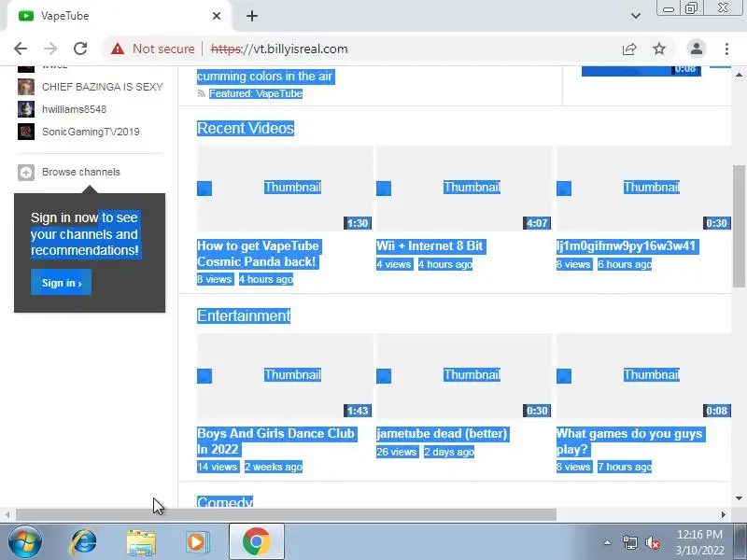Click '7 hours ago' under What games do you guys play

pos(625,467)
